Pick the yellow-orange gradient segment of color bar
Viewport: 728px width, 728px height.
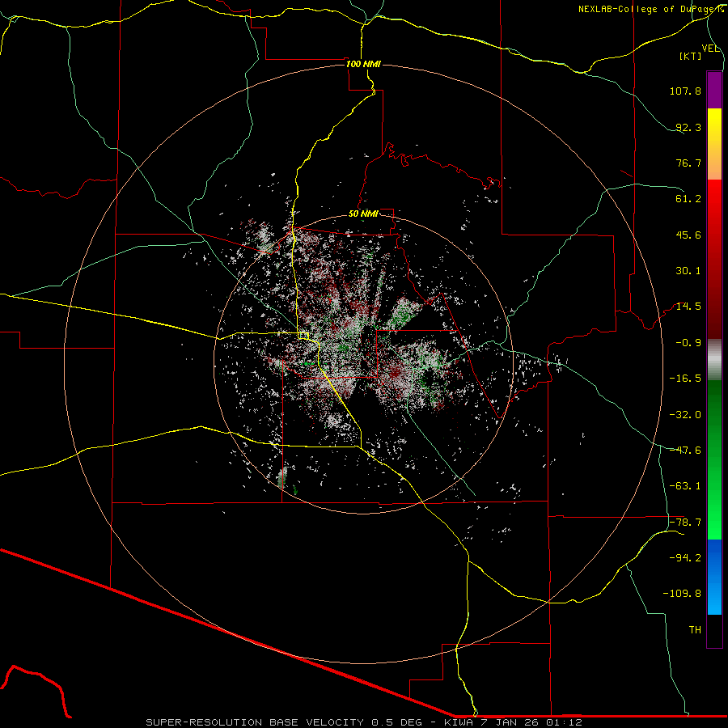click(x=714, y=144)
